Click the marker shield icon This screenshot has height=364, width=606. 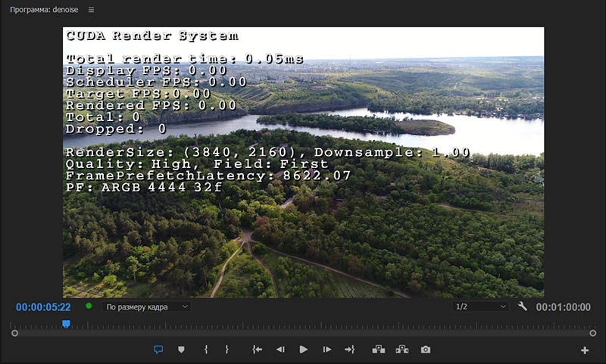181,350
